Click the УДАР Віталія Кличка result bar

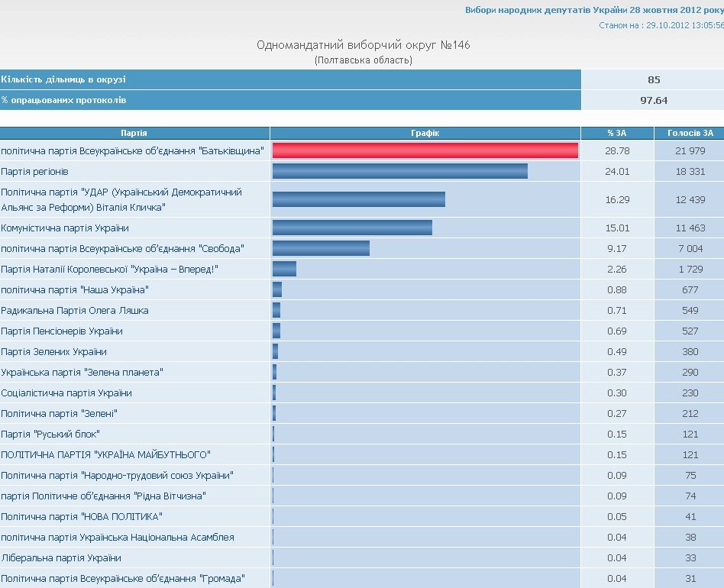coord(358,199)
